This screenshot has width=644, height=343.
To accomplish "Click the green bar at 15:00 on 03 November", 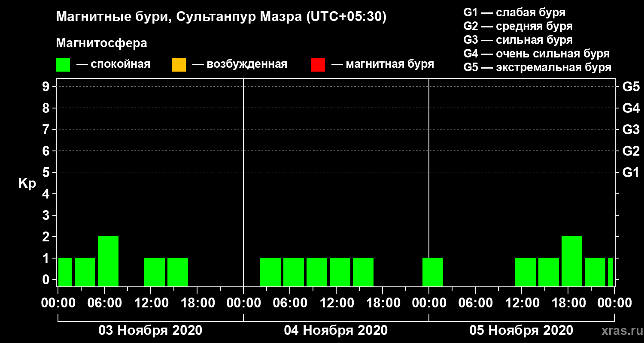I will (x=178, y=272).
